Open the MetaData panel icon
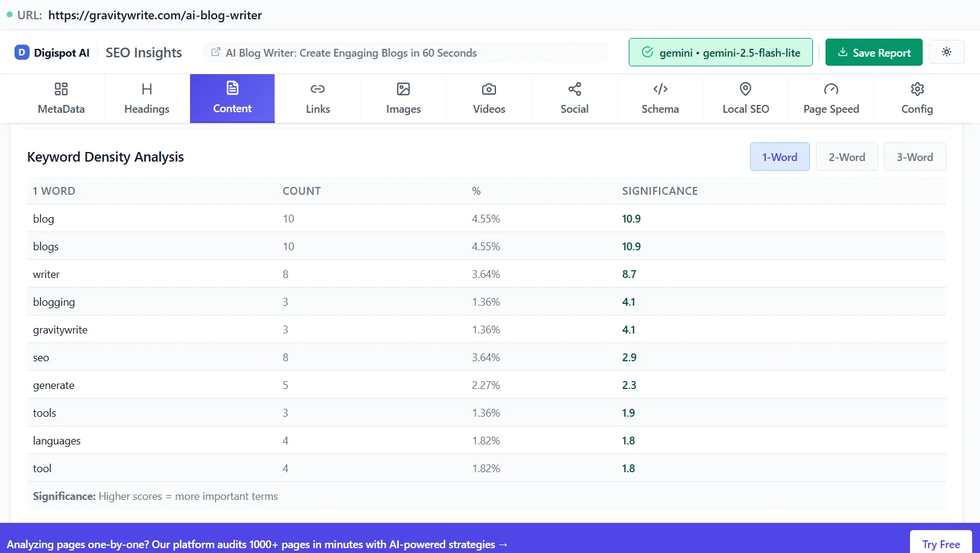 [x=60, y=89]
